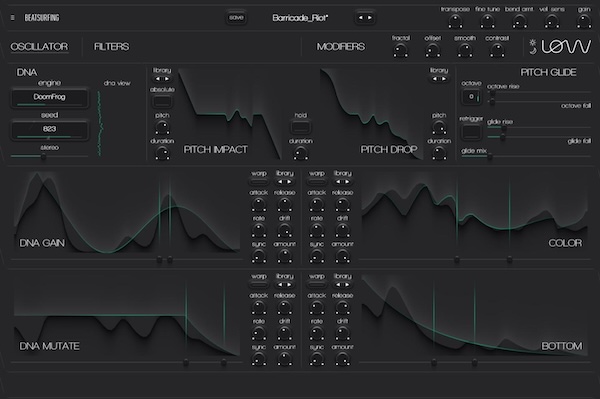
Task: Click the BOTTOM envelope curve display
Action: pos(474,316)
